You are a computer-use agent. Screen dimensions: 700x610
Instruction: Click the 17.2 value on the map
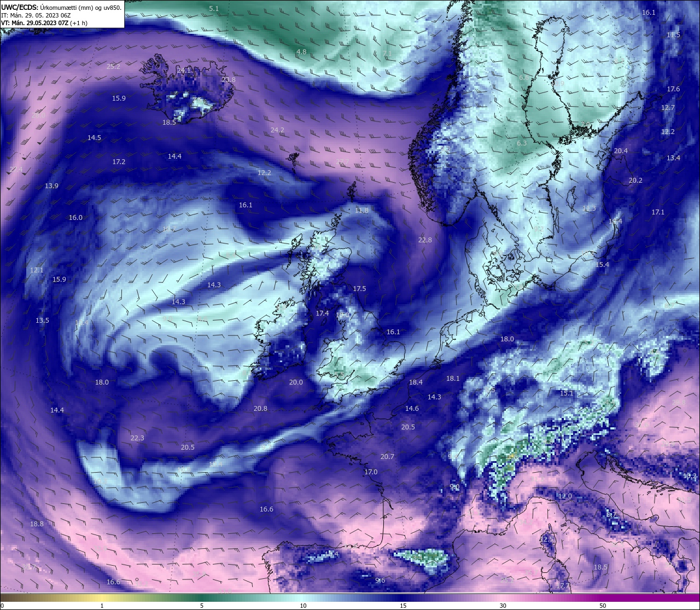coord(119,162)
